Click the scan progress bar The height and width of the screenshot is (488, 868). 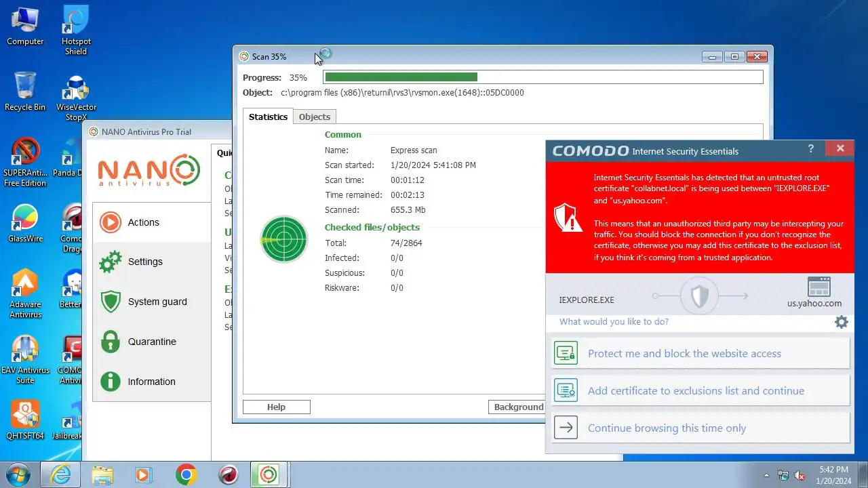543,77
